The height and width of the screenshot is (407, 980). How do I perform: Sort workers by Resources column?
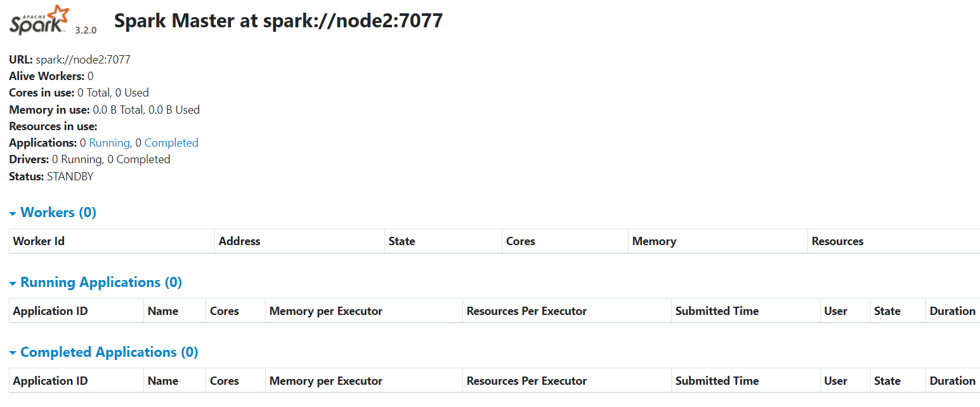coord(837,241)
